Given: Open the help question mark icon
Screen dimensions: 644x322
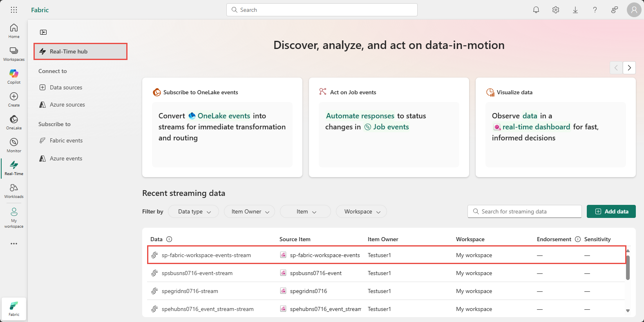Looking at the screenshot, I should [595, 10].
